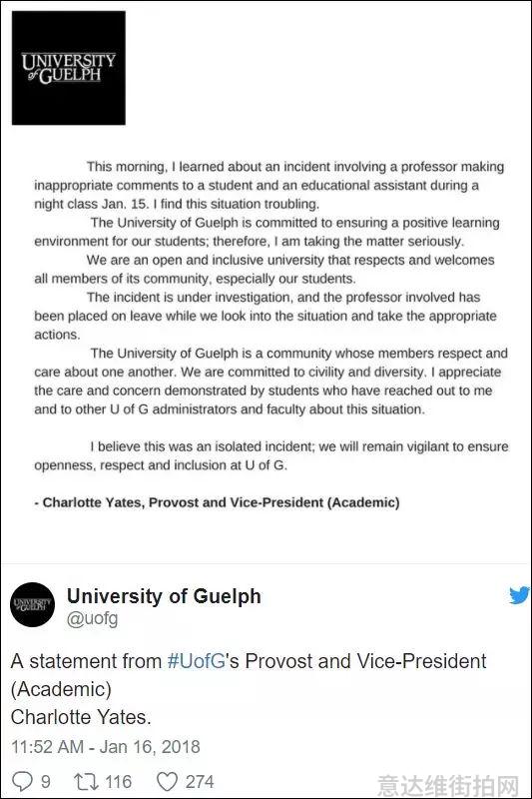The width and height of the screenshot is (532, 799).
Task: Click the 116 retweet count
Action: (118, 781)
